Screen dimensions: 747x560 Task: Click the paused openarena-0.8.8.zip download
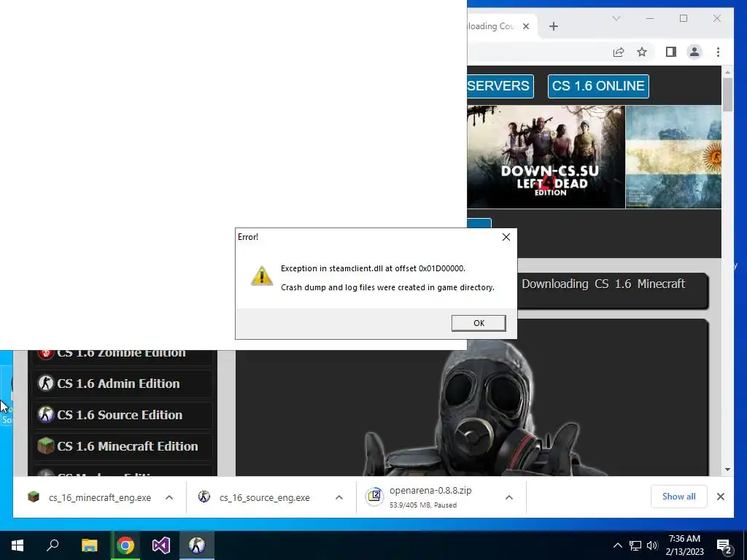tap(430, 497)
